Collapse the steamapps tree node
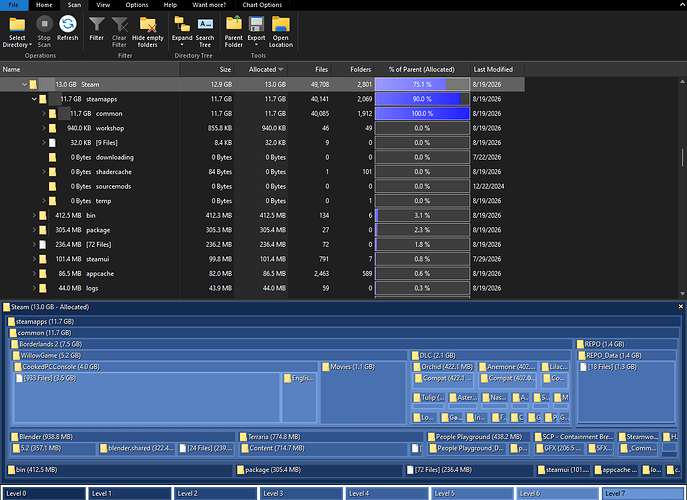This screenshot has width=687, height=500. [x=34, y=99]
